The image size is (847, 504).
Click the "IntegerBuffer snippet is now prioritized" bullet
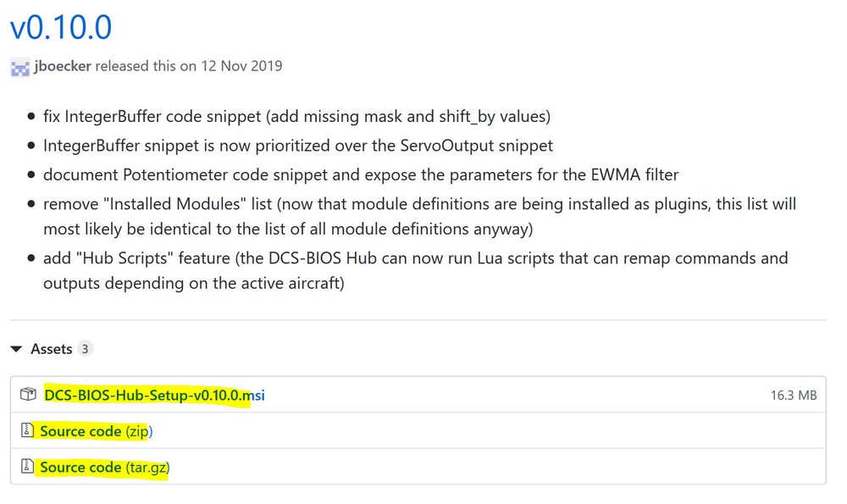(298, 146)
